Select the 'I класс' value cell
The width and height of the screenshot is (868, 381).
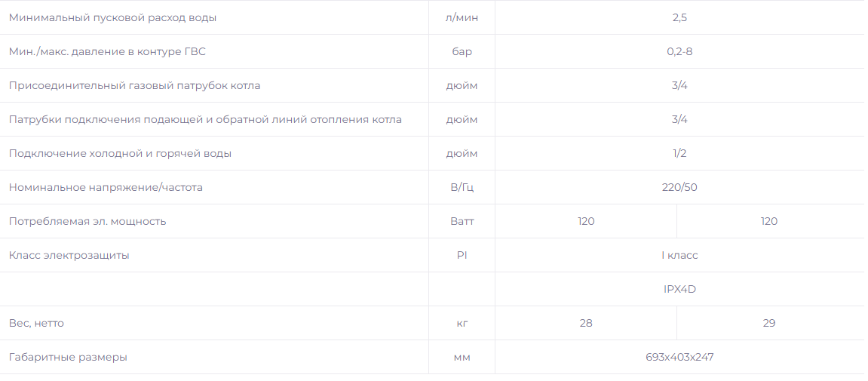[x=679, y=255]
